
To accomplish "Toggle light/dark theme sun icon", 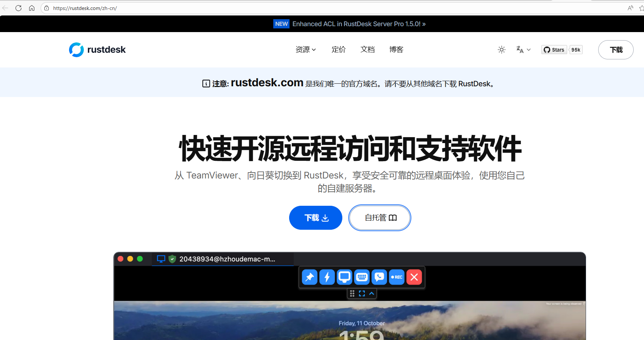I will [501, 49].
